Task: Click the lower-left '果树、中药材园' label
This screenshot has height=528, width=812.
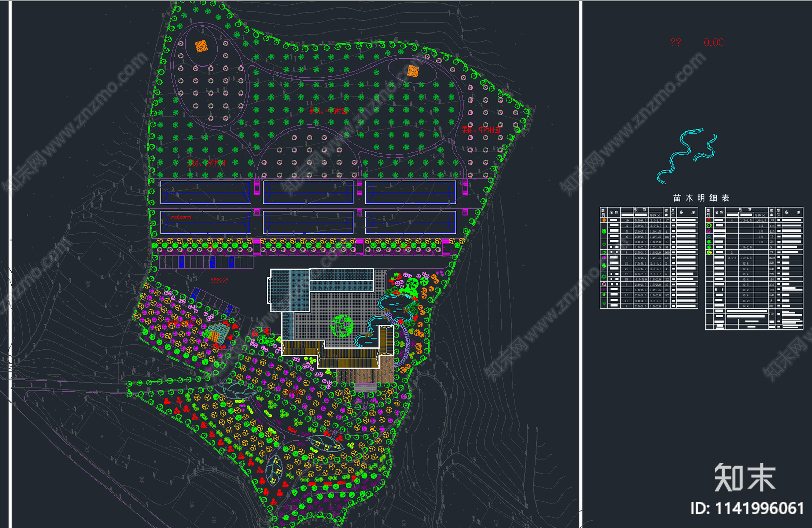Action: [206, 163]
